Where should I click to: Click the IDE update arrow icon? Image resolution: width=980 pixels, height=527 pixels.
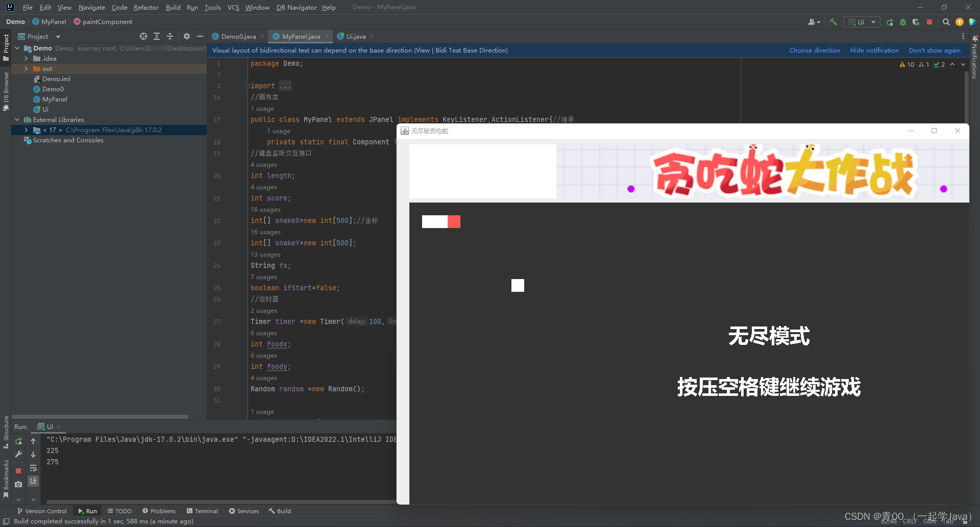(960, 22)
